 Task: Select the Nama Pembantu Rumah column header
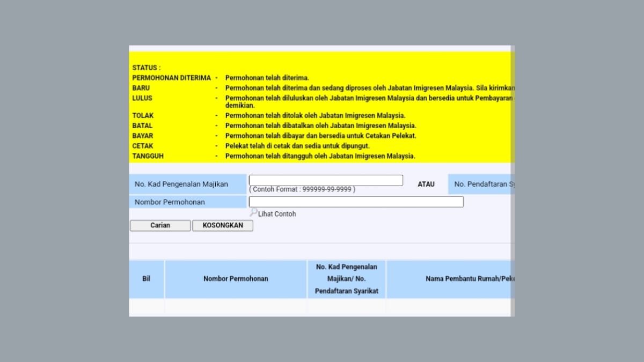470,279
